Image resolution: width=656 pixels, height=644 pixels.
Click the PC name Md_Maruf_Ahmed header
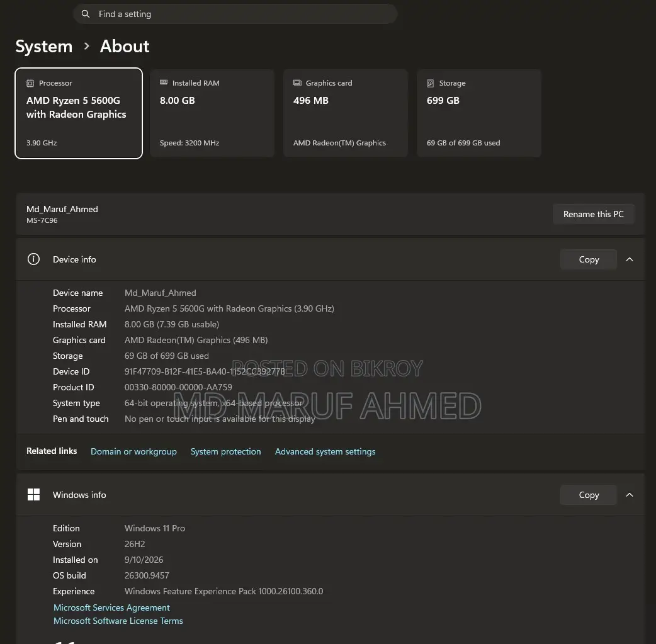(x=62, y=209)
